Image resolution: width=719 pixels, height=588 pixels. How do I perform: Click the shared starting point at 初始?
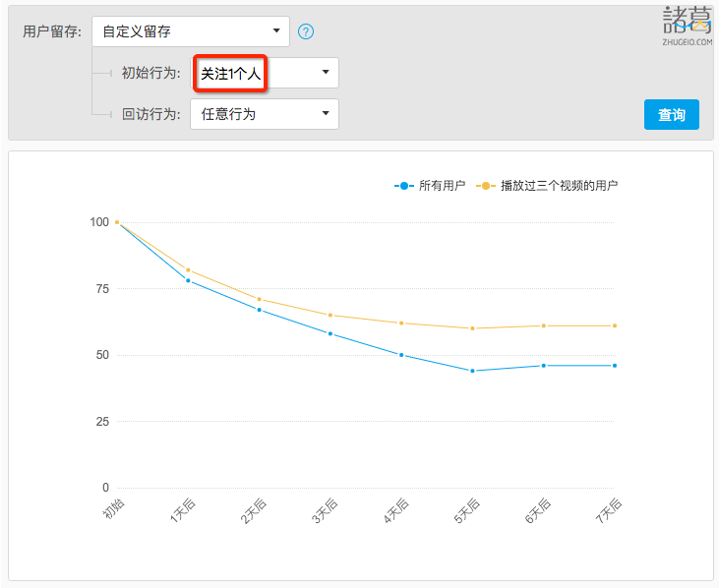tap(117, 222)
